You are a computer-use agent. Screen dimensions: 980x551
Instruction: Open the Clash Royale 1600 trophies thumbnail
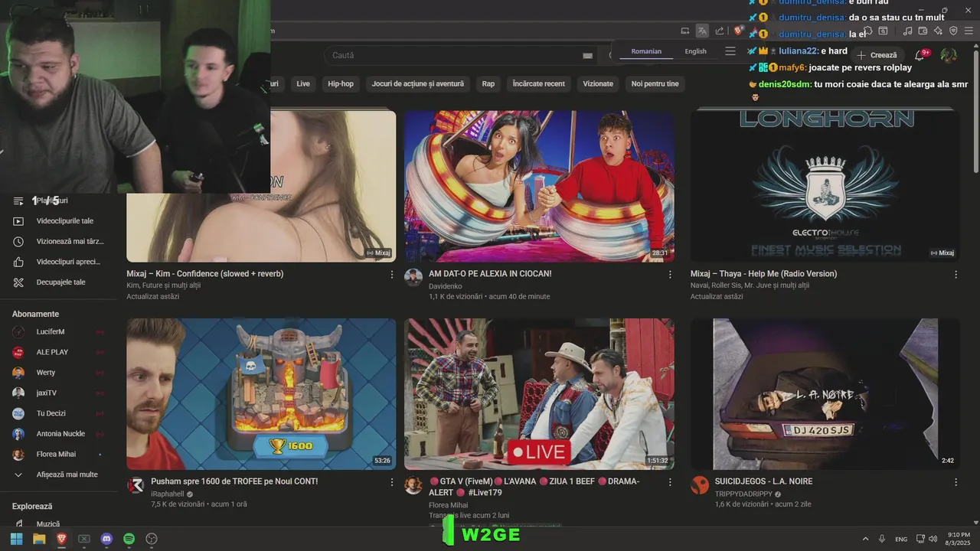tap(261, 394)
